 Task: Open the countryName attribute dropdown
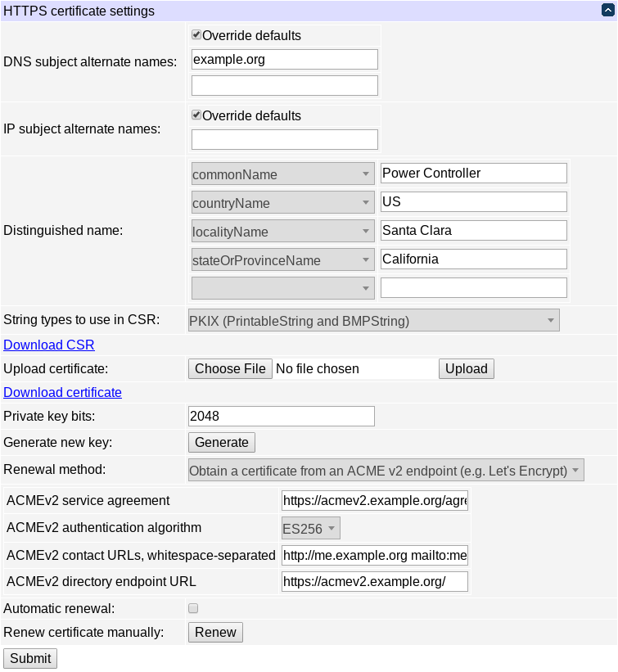282,202
